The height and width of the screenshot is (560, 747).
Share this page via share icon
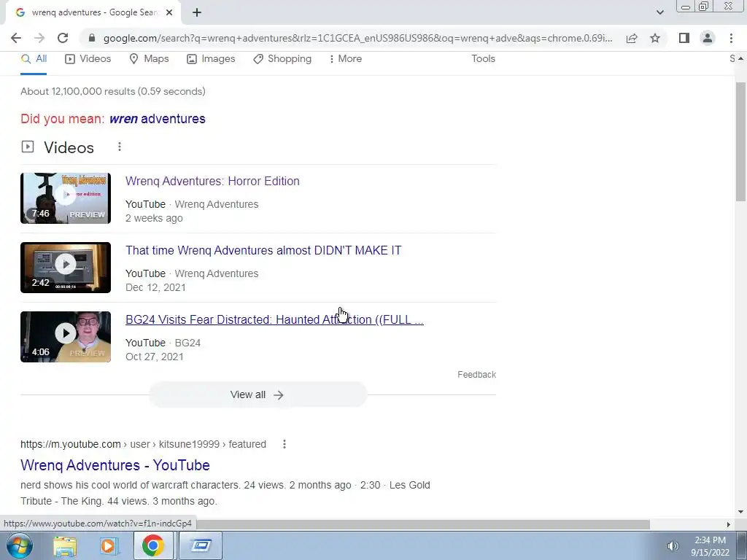point(632,38)
